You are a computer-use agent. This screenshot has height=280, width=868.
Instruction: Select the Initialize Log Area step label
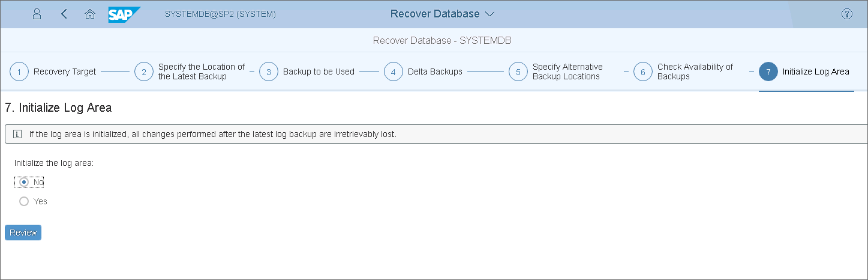[816, 72]
